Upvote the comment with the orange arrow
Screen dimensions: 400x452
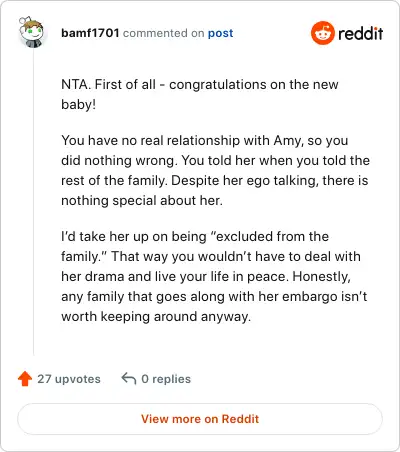pos(25,379)
